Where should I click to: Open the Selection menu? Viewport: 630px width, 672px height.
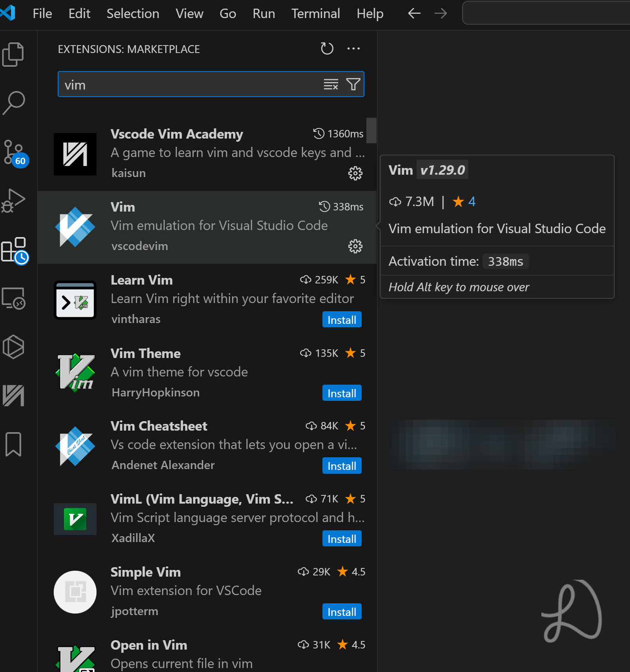[x=133, y=14]
